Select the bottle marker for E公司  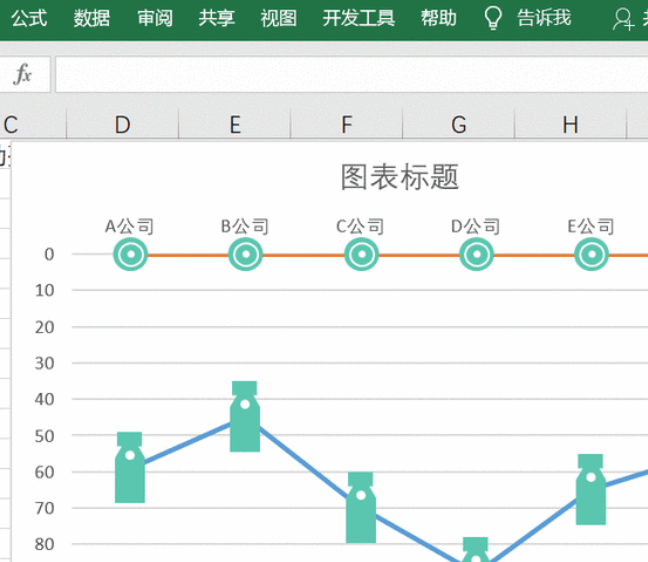click(591, 489)
